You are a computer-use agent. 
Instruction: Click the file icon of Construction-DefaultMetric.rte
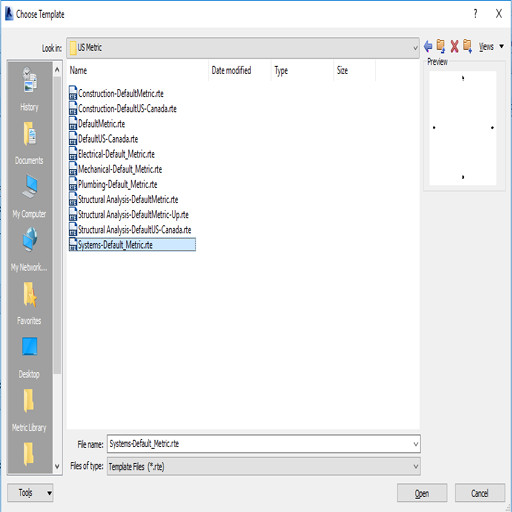(x=73, y=93)
